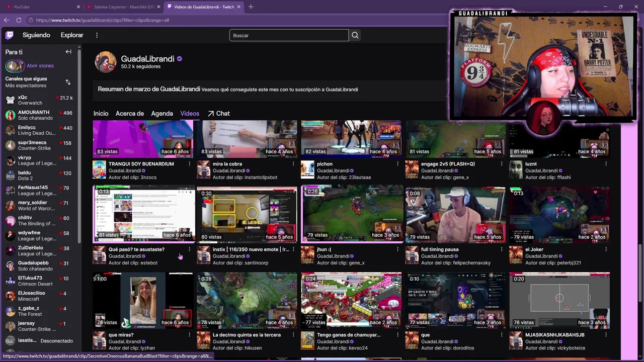Open mery_soldier channel in sidebar

(x=39, y=206)
